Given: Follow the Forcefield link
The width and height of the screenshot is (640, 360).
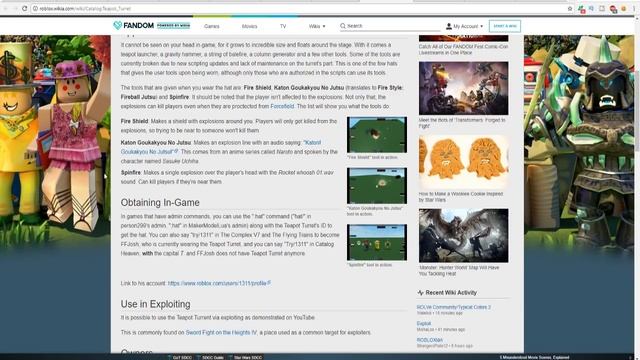Looking at the screenshot, I should click(x=282, y=106).
